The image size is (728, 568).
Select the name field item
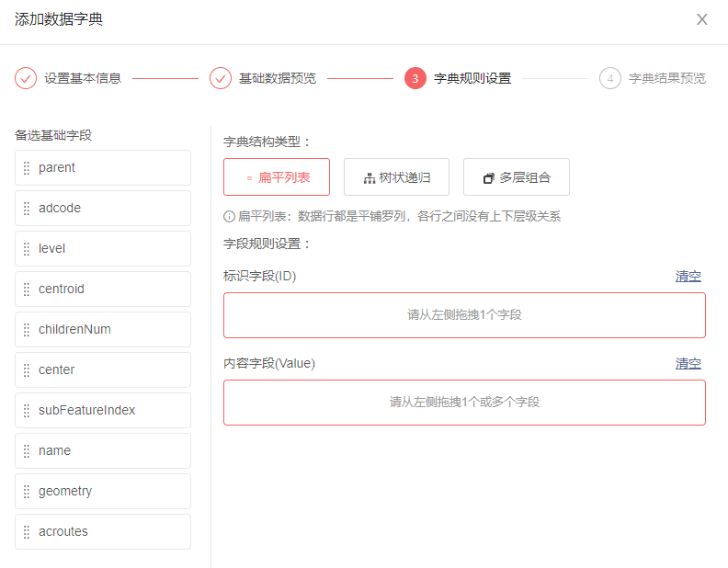coord(103,451)
